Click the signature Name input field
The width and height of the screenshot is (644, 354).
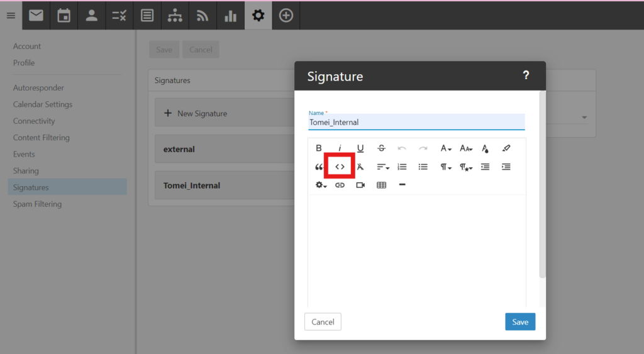coord(416,123)
